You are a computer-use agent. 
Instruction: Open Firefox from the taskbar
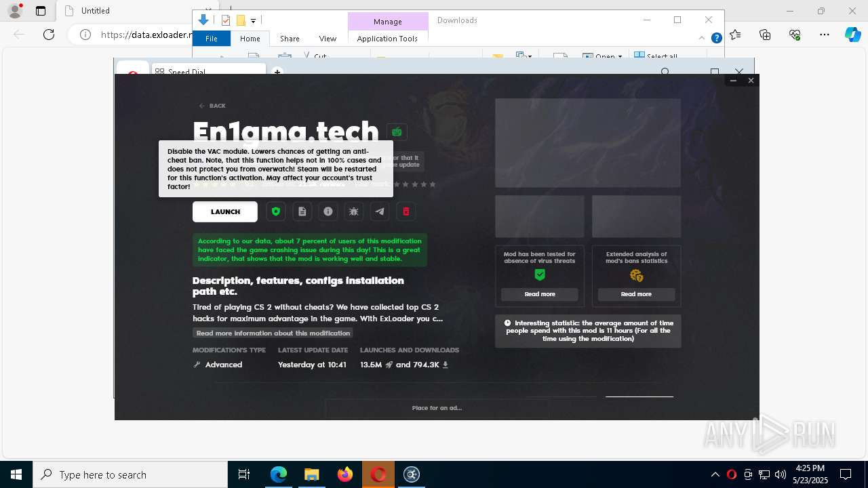click(345, 474)
